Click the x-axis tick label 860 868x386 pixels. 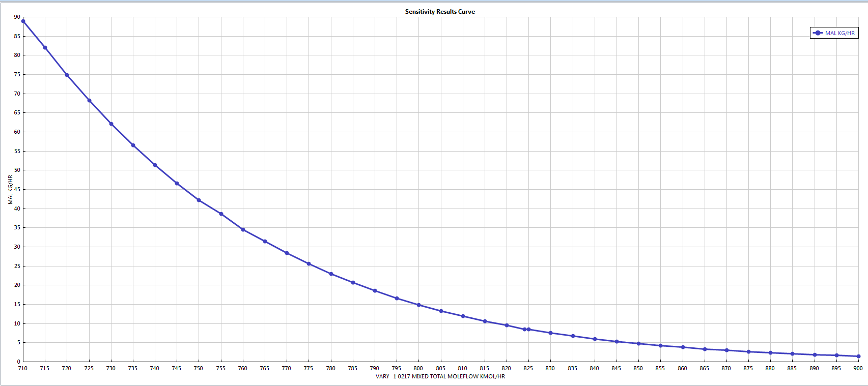[682, 368]
